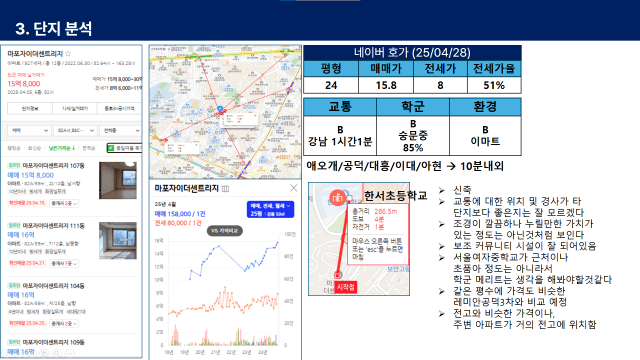Open the 마포자이더센트리지 109동 listing title
The height and width of the screenshot is (360, 640).
[x=53, y=342]
